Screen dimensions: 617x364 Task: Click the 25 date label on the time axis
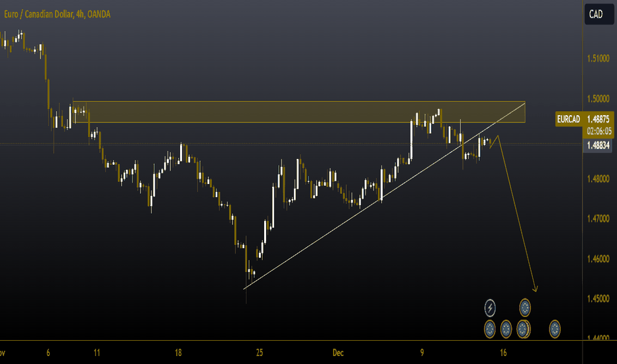260,353
